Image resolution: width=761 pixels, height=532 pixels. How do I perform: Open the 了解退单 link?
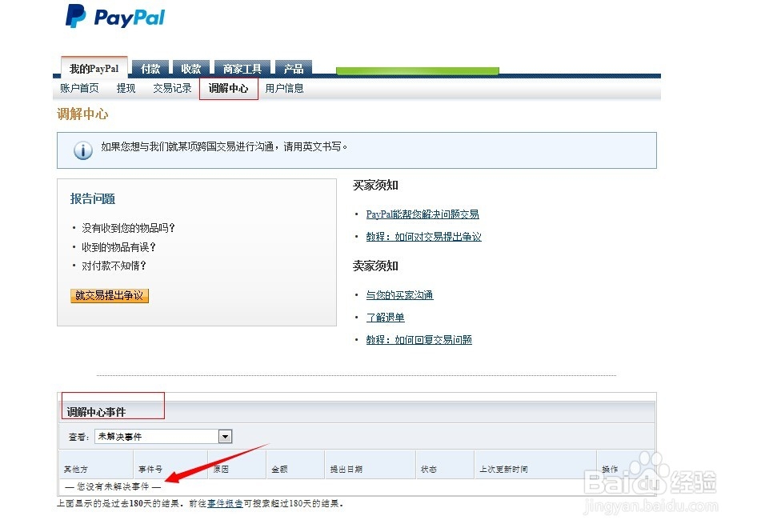pyautogui.click(x=386, y=317)
